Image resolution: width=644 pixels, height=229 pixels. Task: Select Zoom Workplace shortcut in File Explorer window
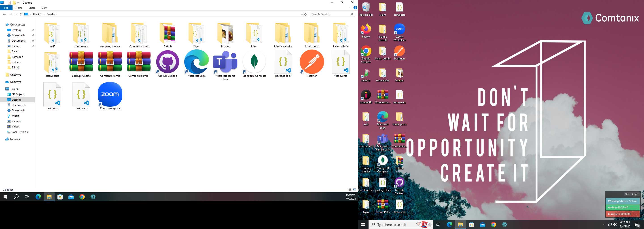110,96
